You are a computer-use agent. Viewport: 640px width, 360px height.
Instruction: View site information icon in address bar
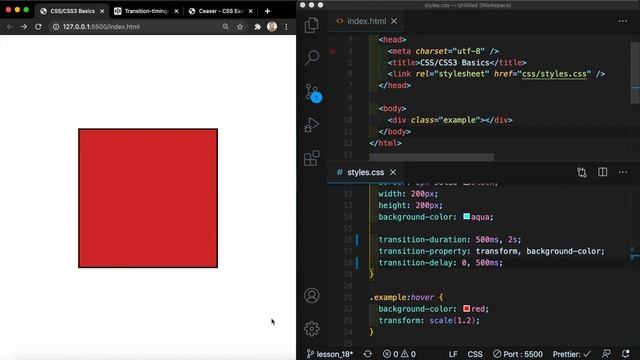tap(56, 27)
